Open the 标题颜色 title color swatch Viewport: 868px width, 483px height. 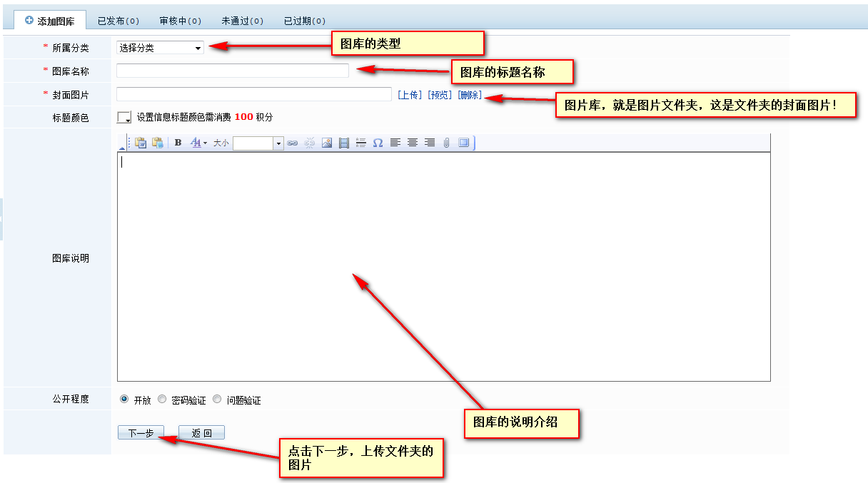coord(124,117)
